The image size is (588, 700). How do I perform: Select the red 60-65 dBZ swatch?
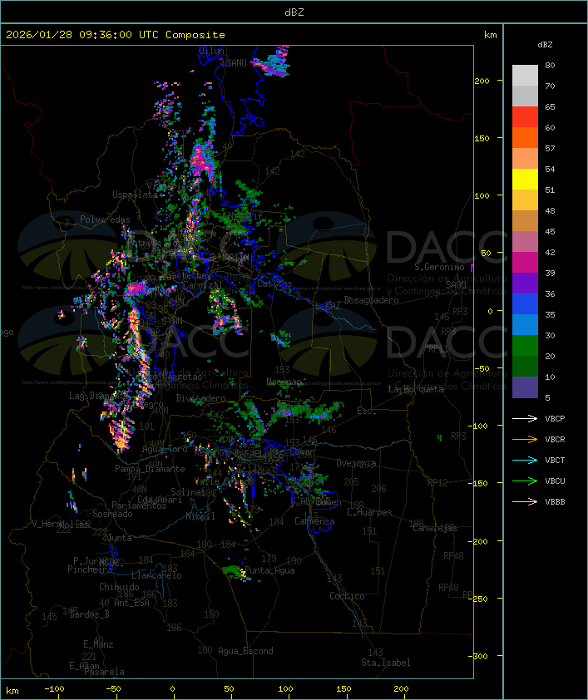point(525,117)
